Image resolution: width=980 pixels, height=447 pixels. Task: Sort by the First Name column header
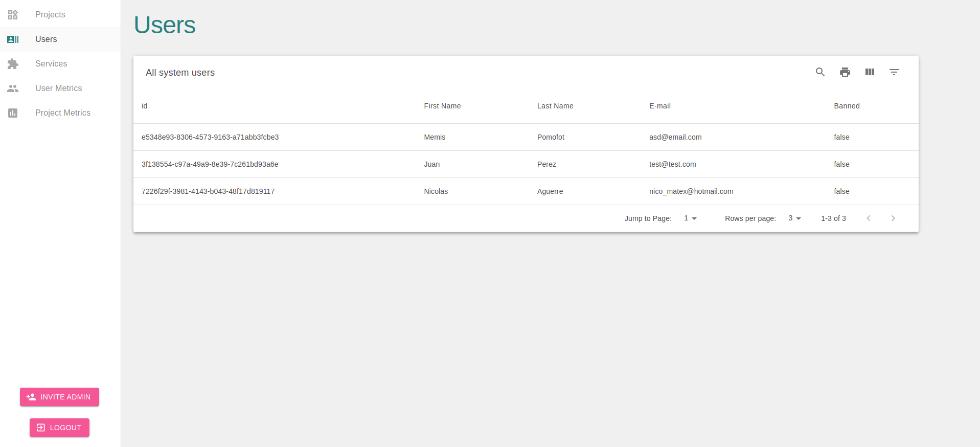click(x=442, y=106)
